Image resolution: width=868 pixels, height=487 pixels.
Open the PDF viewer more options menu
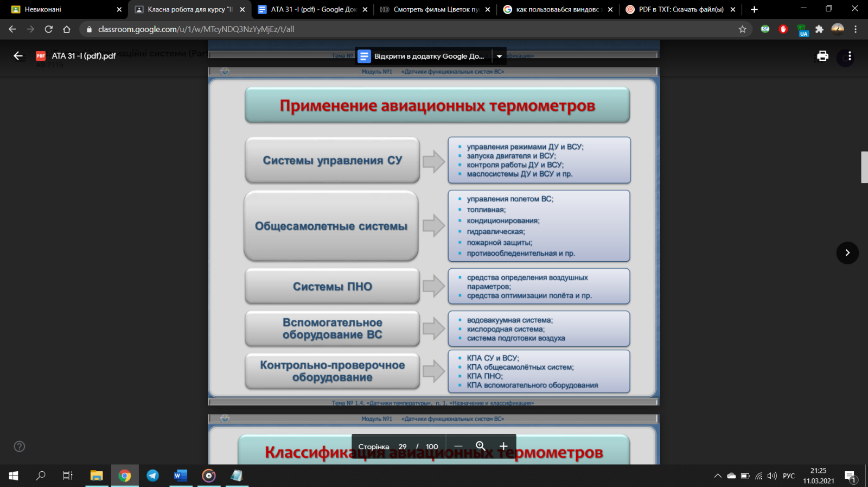pos(850,56)
